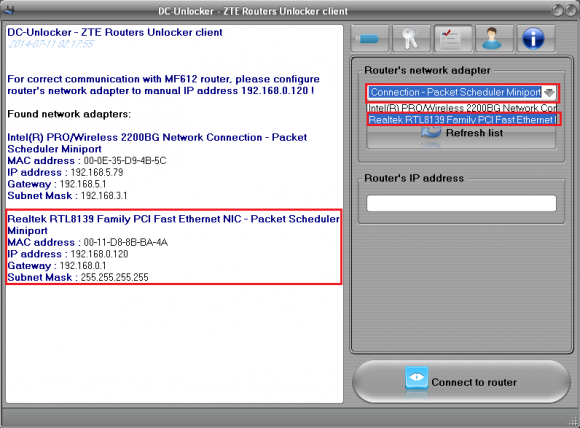Click the log timestamp text
Image resolution: width=580 pixels, height=428 pixels.
(51, 44)
